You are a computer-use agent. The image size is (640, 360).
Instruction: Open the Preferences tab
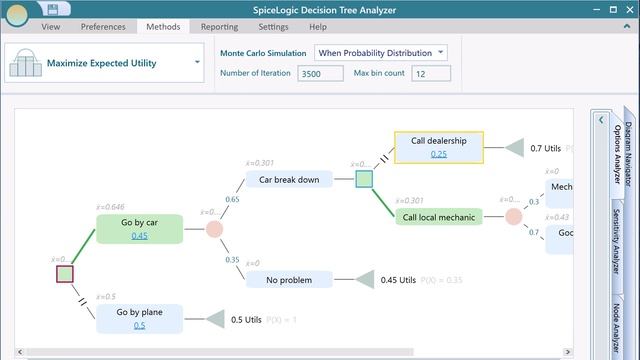pyautogui.click(x=103, y=27)
